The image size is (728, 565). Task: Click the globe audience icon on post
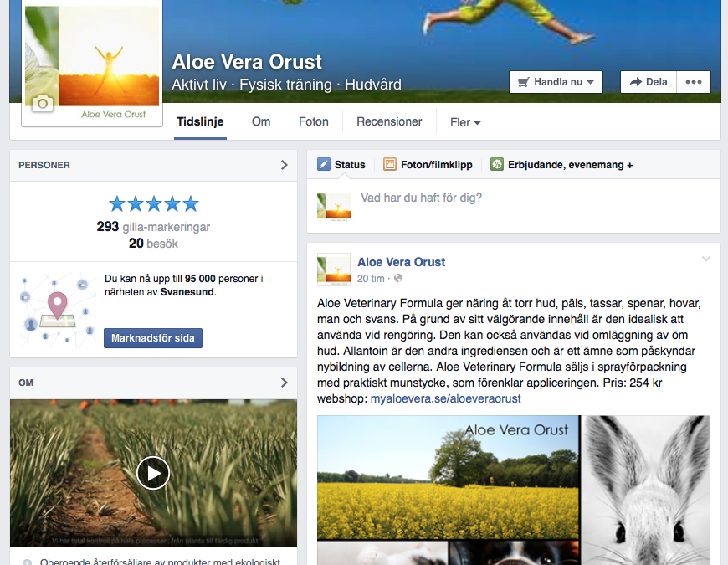point(398,278)
